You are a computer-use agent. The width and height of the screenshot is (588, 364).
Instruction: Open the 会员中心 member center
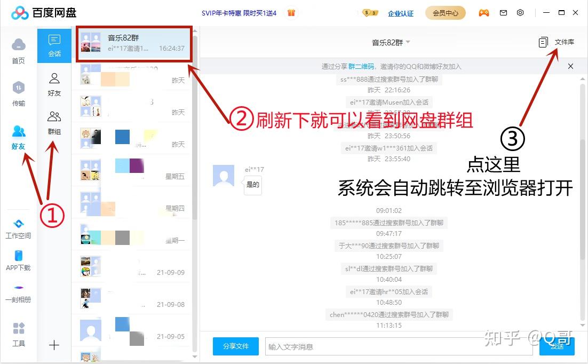tap(446, 13)
